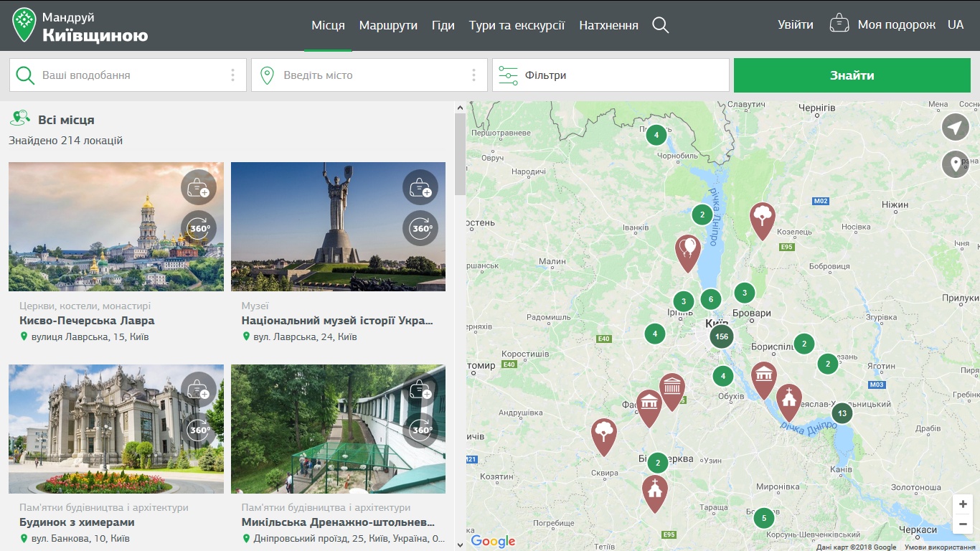Image resolution: width=980 pixels, height=551 pixels.
Task: Click the Google logo on the map
Action: [x=493, y=541]
